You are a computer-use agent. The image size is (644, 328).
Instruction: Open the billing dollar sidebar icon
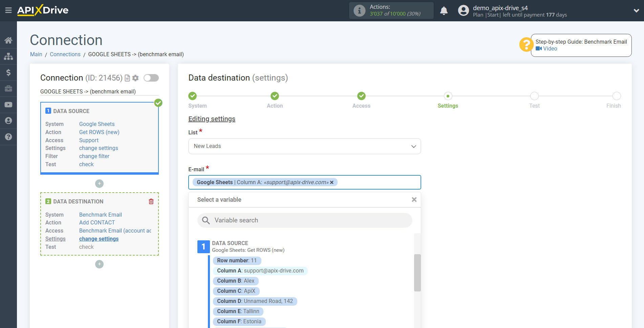pos(8,72)
